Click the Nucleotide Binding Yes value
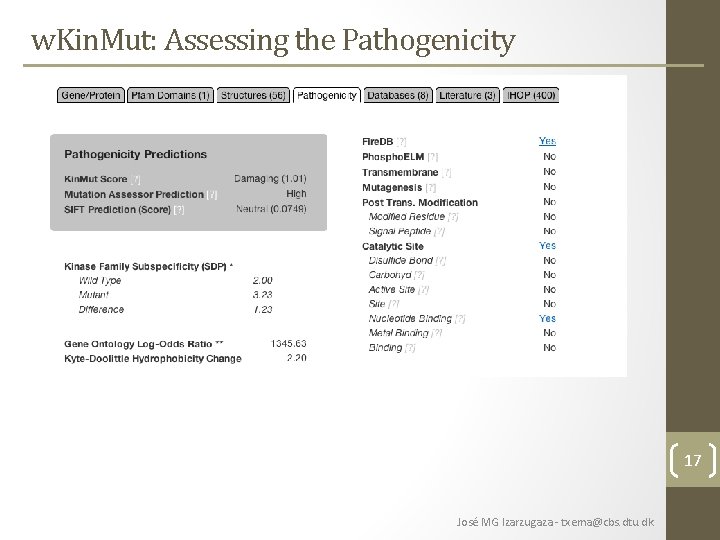 (x=547, y=318)
